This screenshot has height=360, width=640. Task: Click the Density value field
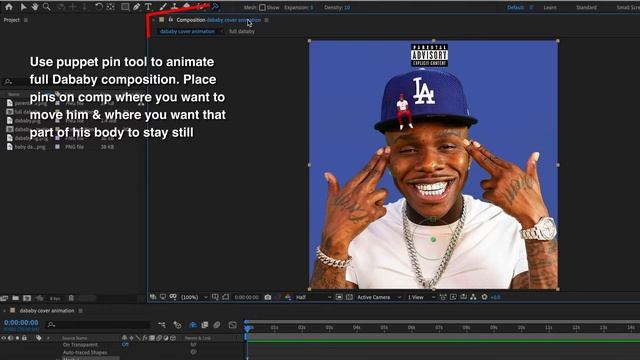[347, 7]
